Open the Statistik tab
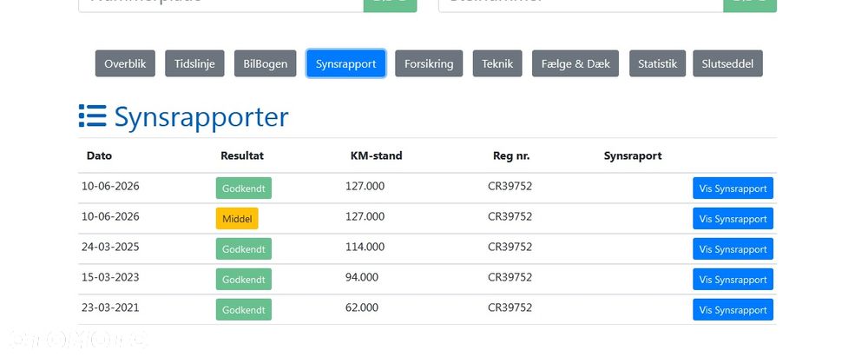 (657, 63)
